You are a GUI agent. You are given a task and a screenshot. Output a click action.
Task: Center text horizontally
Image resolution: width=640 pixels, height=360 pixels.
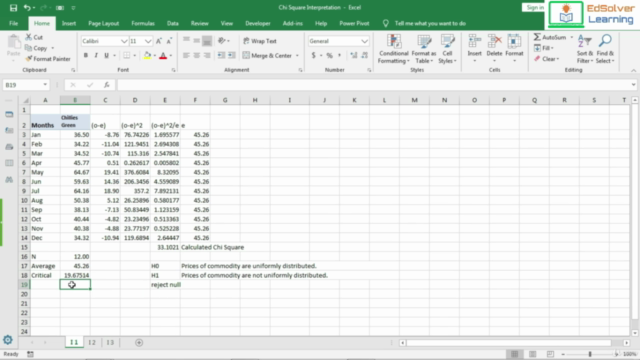pos(197,56)
